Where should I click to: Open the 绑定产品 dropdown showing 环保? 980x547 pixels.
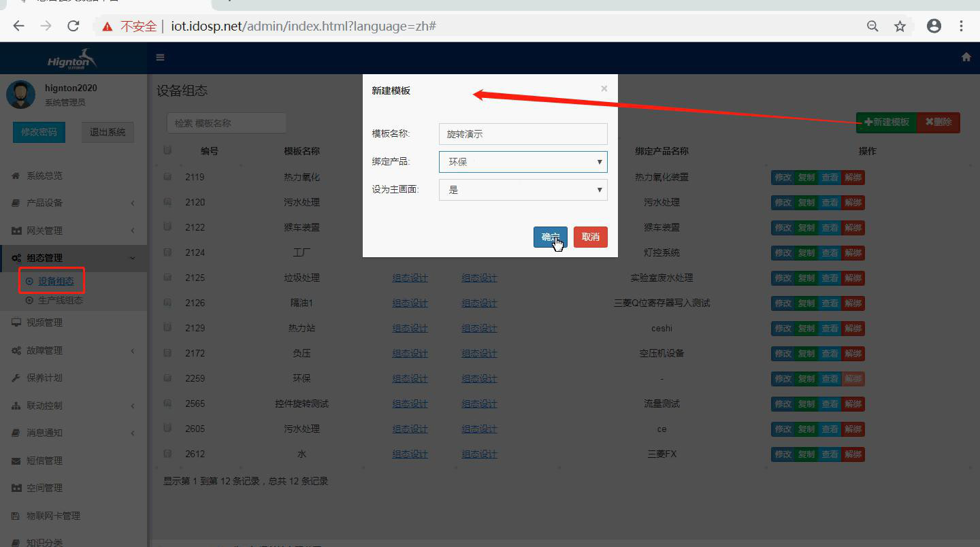click(x=523, y=162)
